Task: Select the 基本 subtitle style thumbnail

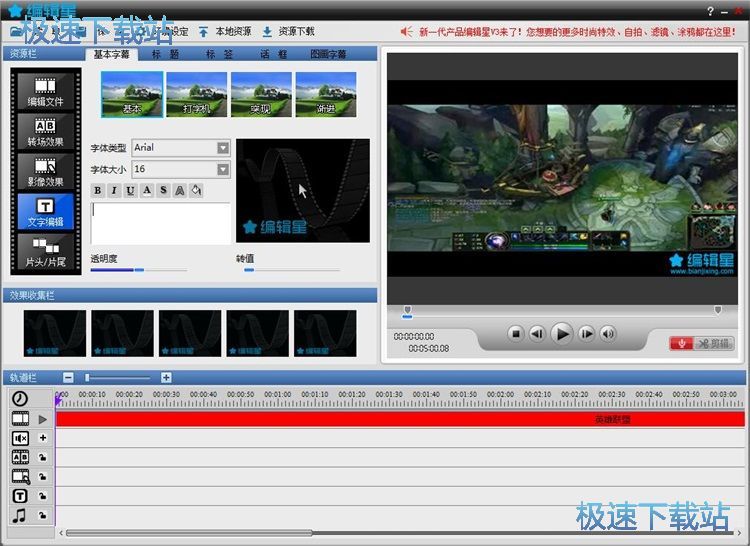Action: [x=132, y=94]
